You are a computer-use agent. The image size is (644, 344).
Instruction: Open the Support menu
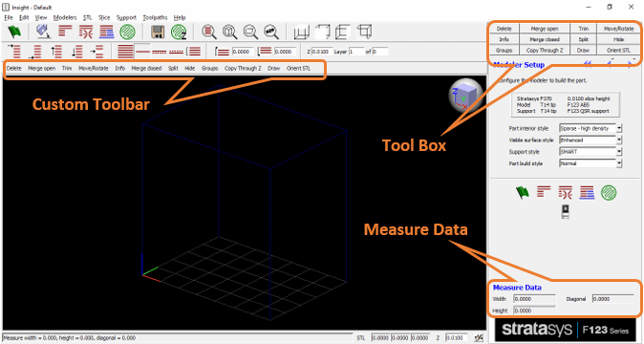point(126,17)
